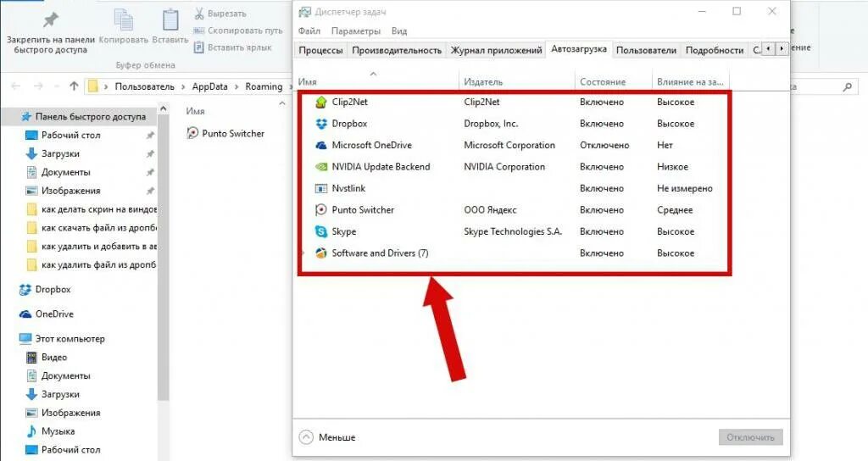Click the Не измерено impact value
The width and height of the screenshot is (868, 461).
685,188
